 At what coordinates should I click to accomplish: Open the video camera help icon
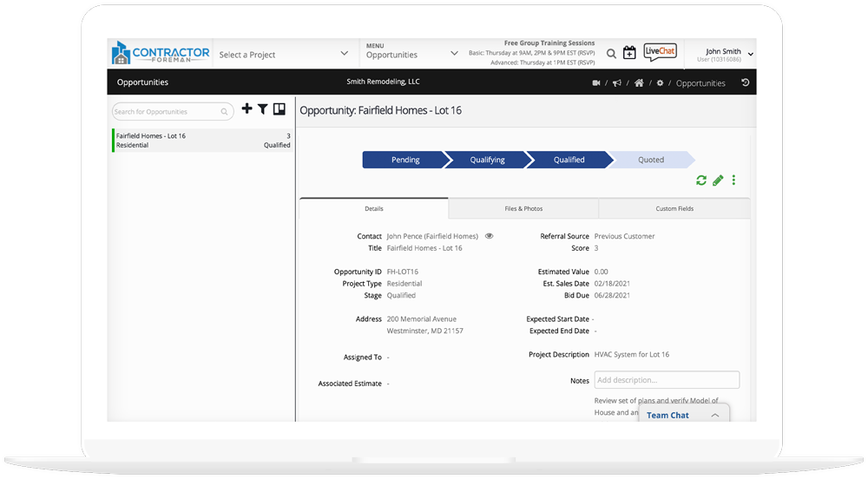click(x=596, y=83)
